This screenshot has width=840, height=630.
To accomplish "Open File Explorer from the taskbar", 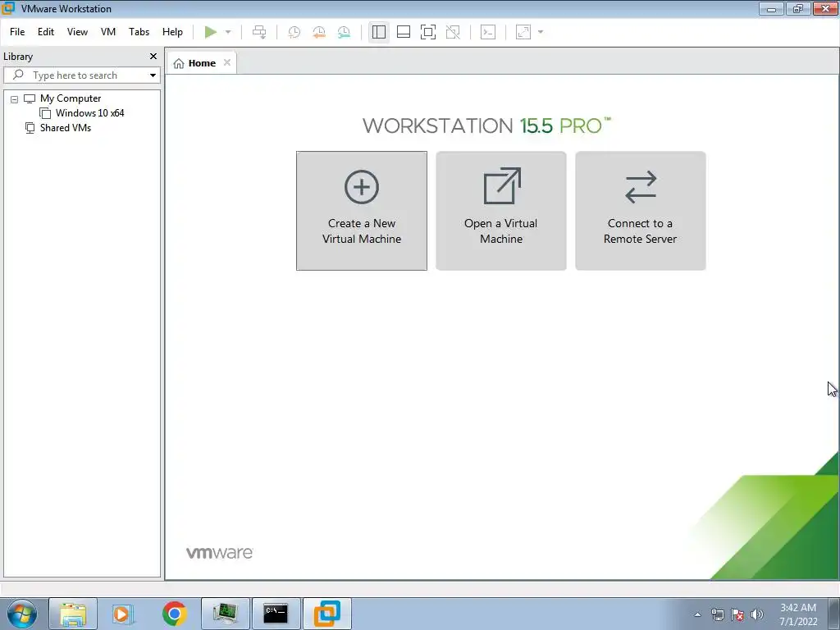I will pyautogui.click(x=73, y=614).
